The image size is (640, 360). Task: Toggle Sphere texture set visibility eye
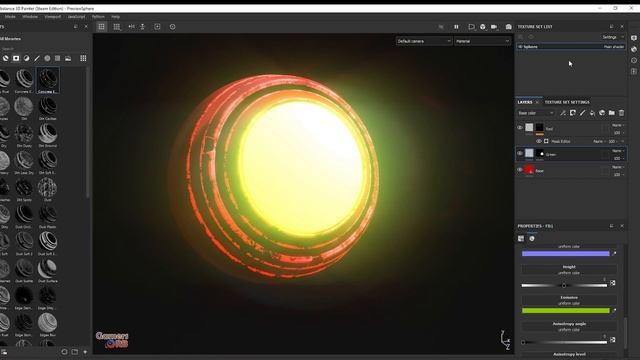click(520, 47)
